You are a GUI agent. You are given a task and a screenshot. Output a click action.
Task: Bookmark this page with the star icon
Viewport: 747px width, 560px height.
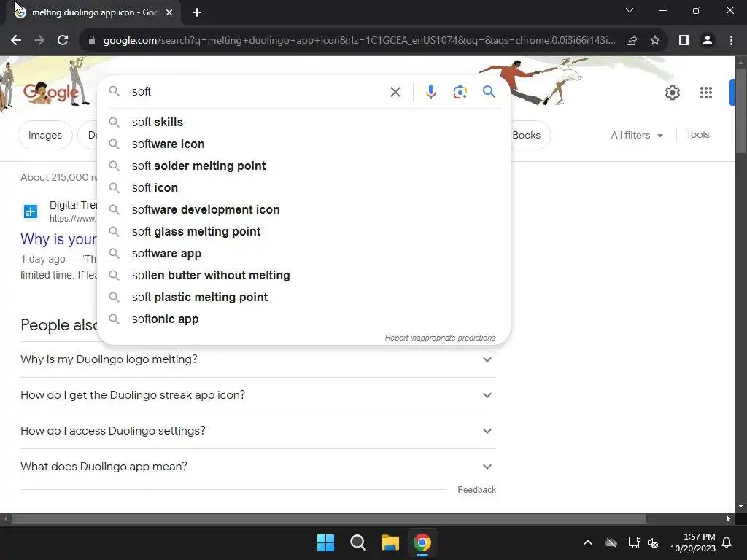point(655,41)
